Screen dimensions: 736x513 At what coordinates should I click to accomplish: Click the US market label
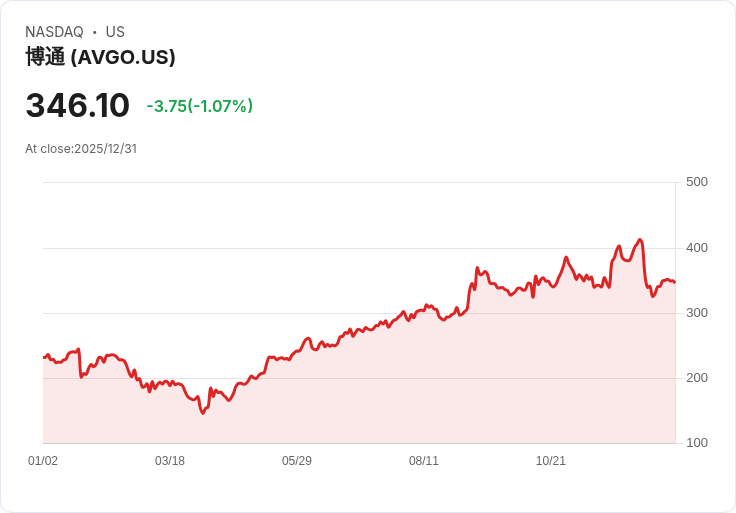(x=115, y=32)
